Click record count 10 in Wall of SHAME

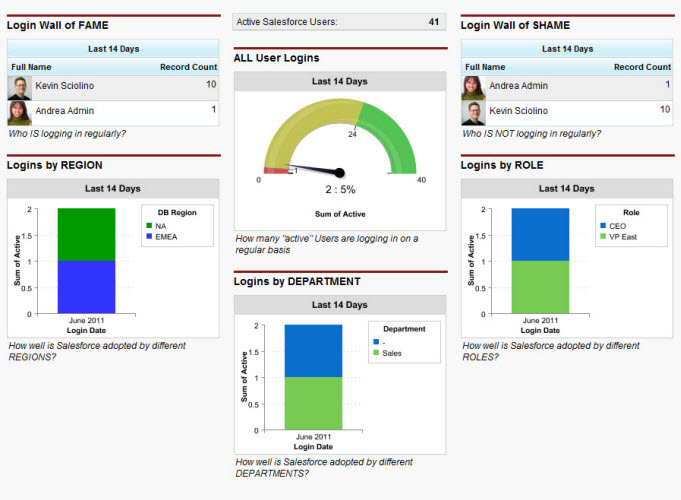click(665, 109)
